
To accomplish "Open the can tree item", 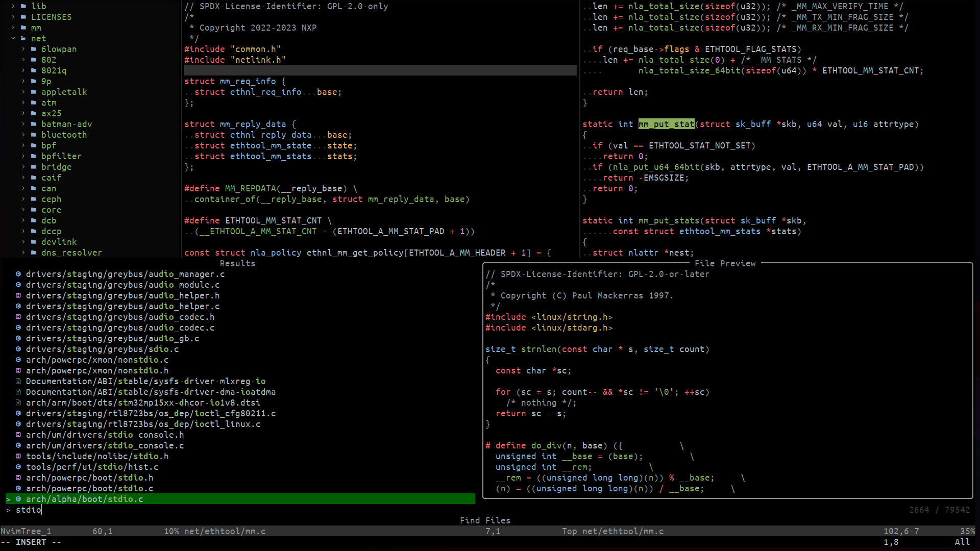I will tap(49, 188).
